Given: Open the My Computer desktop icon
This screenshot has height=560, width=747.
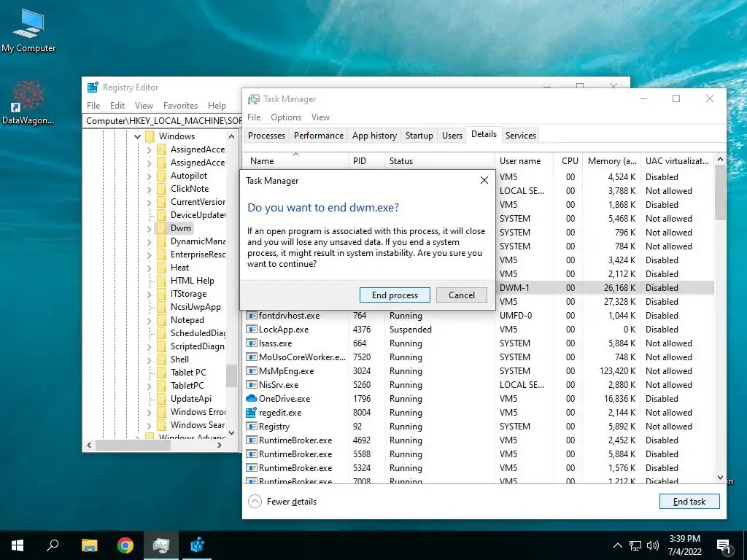Looking at the screenshot, I should pos(28,29).
